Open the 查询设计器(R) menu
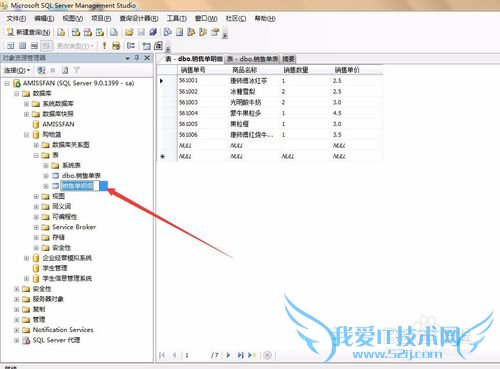Screen dimensions: 500x369 point(139,18)
